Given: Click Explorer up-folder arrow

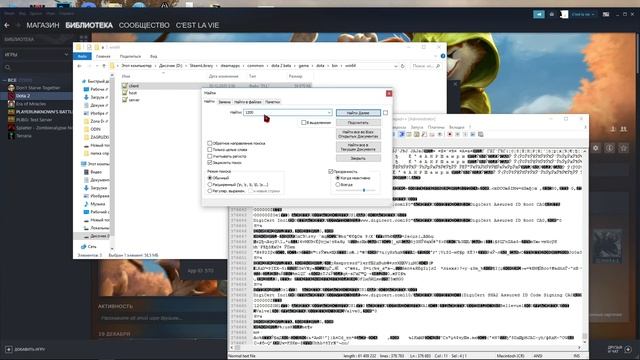Looking at the screenshot, I should point(104,66).
